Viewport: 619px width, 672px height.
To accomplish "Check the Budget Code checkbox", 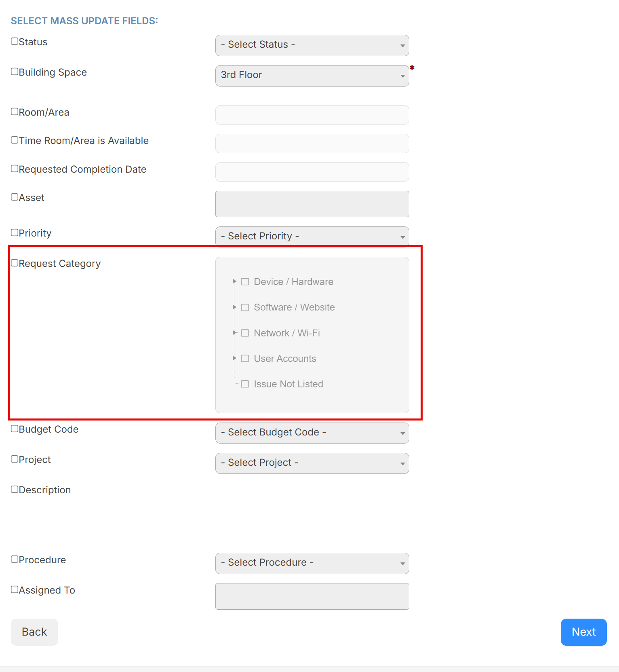I will coord(15,429).
